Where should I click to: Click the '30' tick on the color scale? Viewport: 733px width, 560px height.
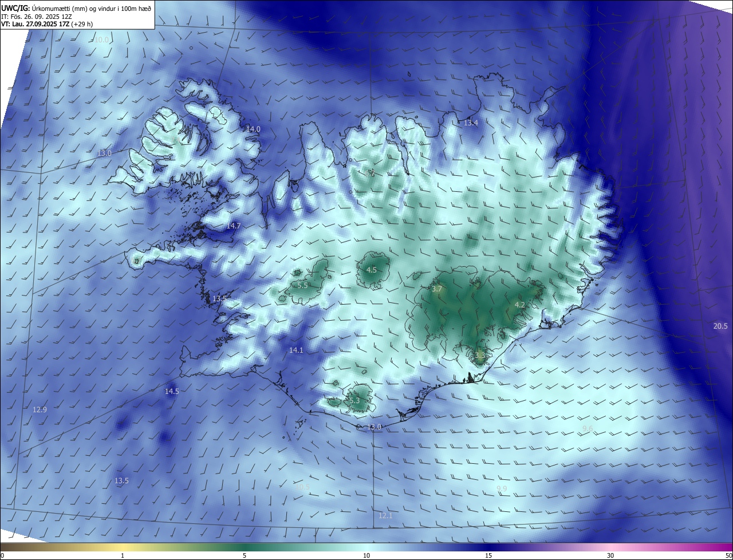[610, 556]
